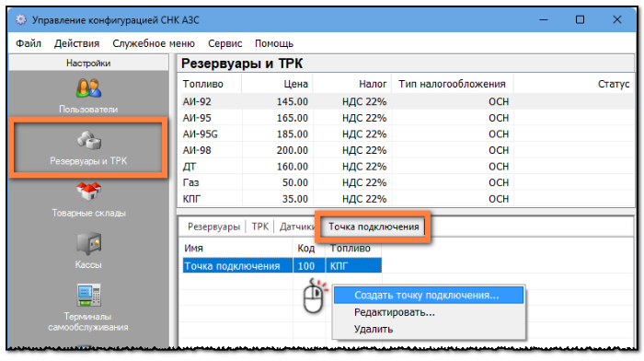Maximize the СНК АЗС configuration window
Screen dimensions: 644x361
click(580, 19)
